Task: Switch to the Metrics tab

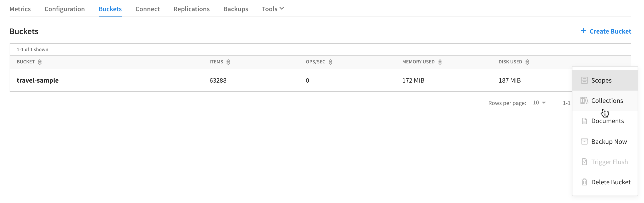Action: pos(20,9)
